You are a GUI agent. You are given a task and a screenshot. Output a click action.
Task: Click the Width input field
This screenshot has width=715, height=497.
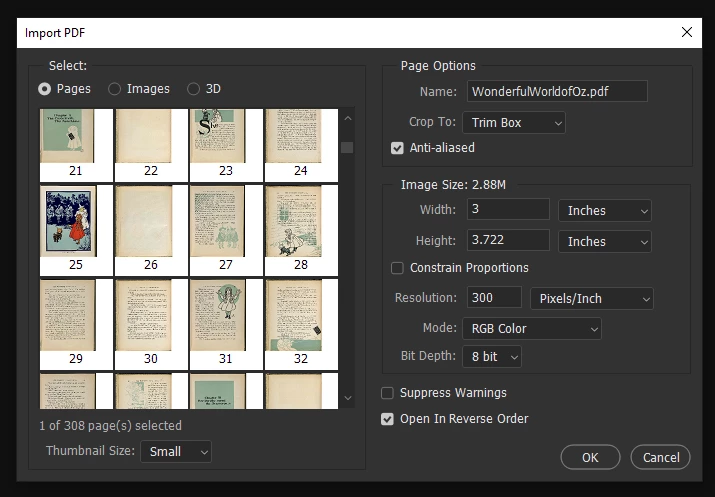[508, 209]
